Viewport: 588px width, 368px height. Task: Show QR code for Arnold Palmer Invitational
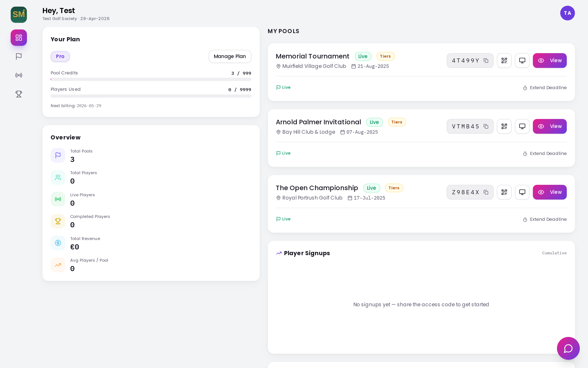click(x=504, y=126)
